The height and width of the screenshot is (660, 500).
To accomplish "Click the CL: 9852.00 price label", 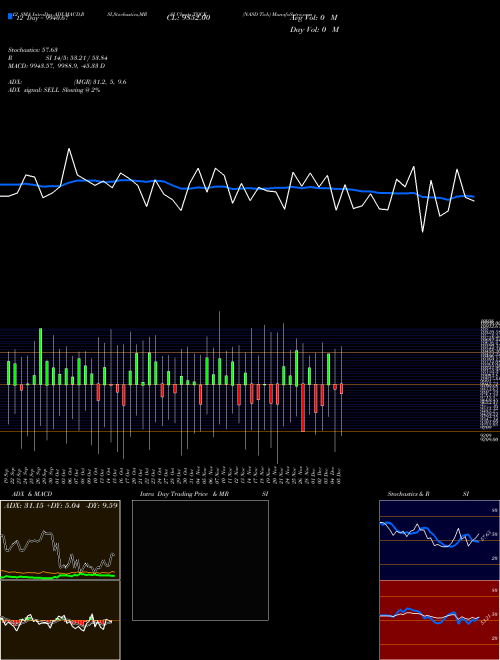I will tap(188, 18).
